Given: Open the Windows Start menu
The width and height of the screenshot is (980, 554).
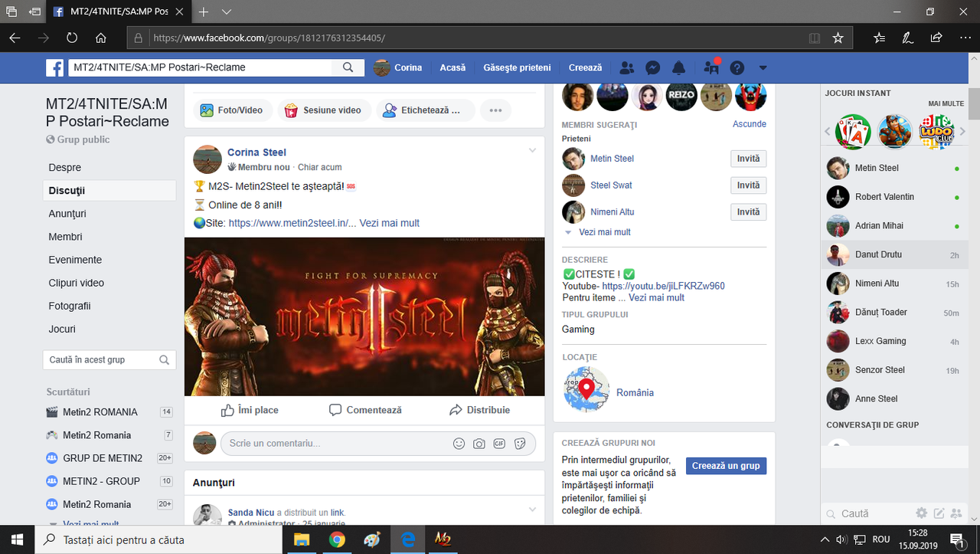Looking at the screenshot, I should [17, 539].
